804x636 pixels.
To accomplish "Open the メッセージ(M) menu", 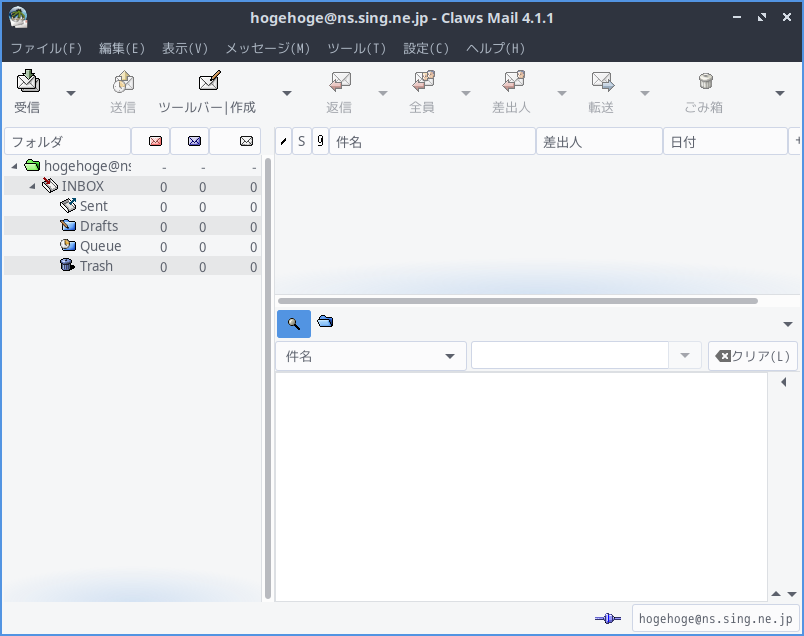I will click(x=268, y=48).
